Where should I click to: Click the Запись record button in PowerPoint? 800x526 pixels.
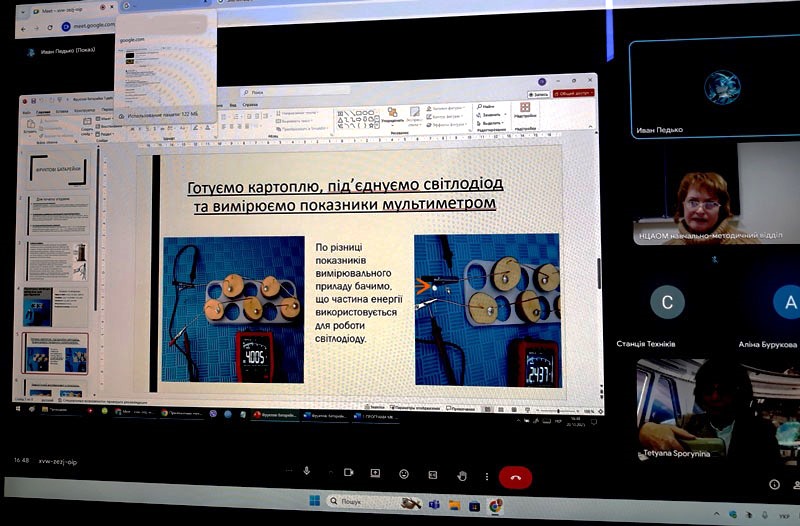click(540, 94)
